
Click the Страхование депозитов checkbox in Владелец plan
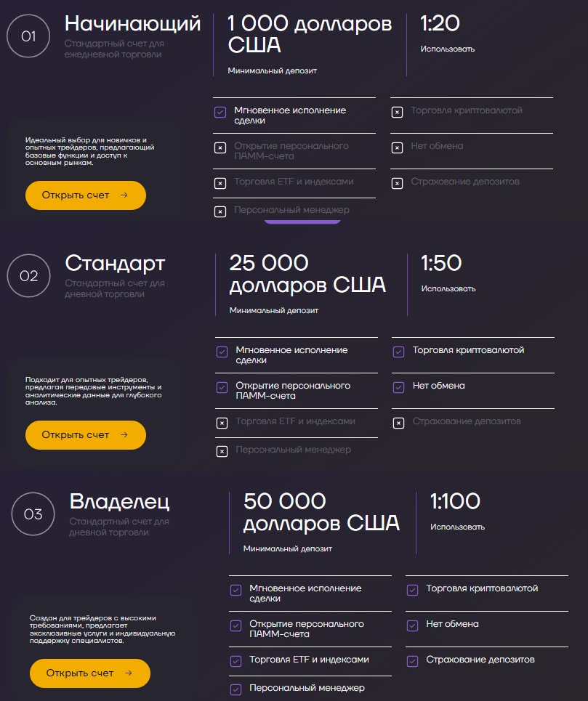click(412, 661)
